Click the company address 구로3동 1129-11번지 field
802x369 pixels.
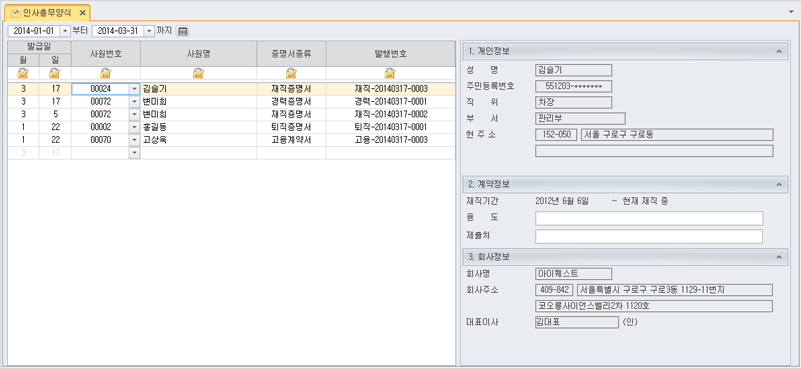(x=675, y=290)
